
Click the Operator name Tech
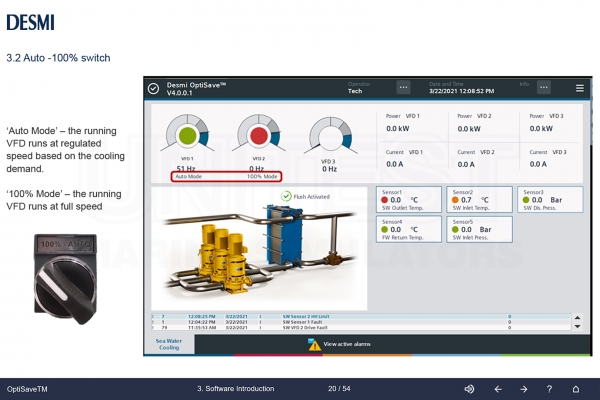pyautogui.click(x=355, y=91)
